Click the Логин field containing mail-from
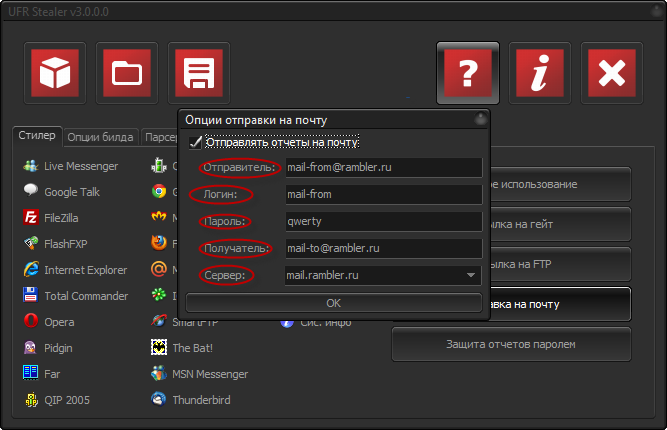This screenshot has height=430, width=667. [384, 194]
